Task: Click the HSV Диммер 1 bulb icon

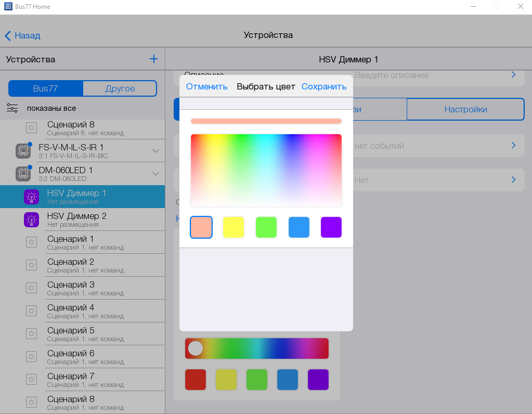Action: tap(32, 197)
